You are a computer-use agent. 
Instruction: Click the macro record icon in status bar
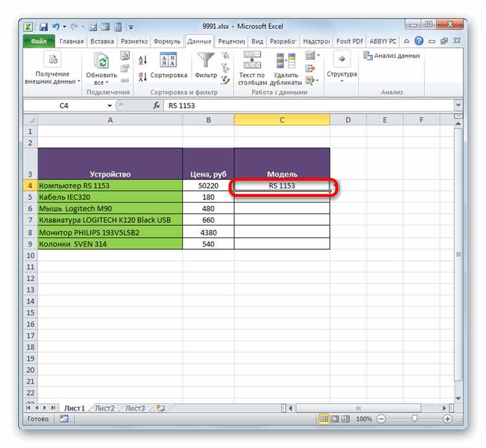(x=64, y=419)
